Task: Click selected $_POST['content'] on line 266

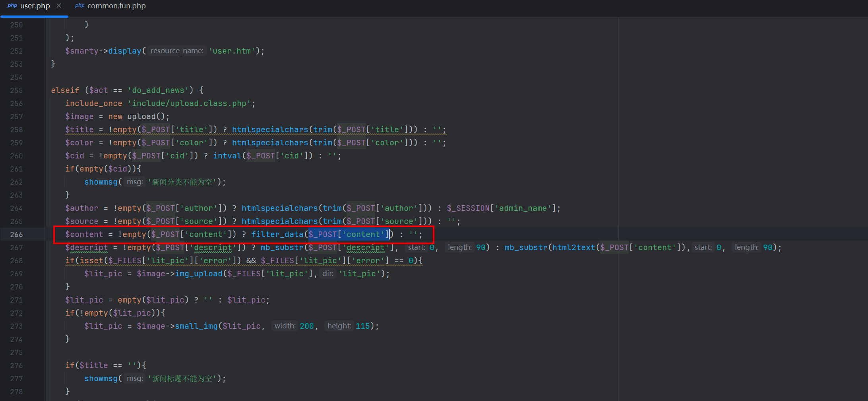Action: [x=349, y=235]
